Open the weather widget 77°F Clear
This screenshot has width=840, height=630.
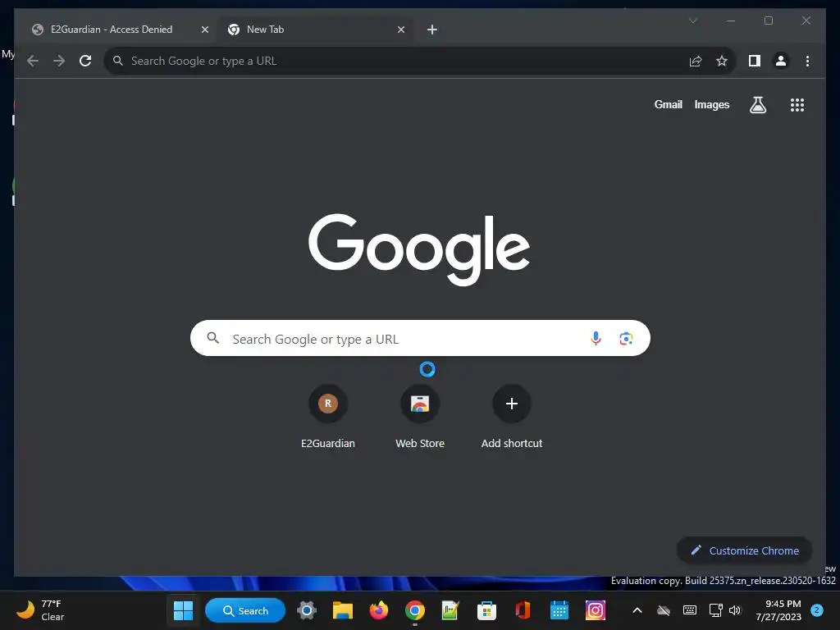coord(40,610)
